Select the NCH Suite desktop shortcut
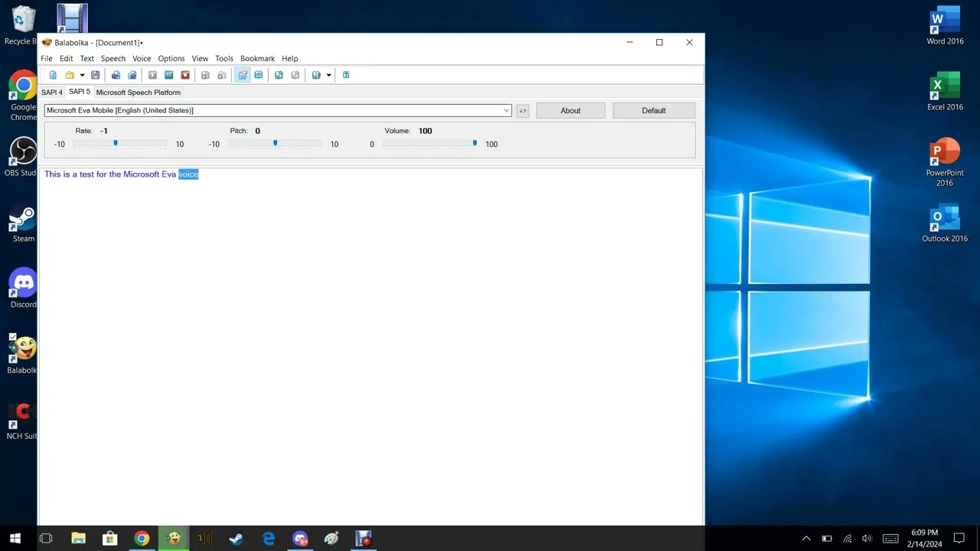980x551 pixels. tap(21, 421)
